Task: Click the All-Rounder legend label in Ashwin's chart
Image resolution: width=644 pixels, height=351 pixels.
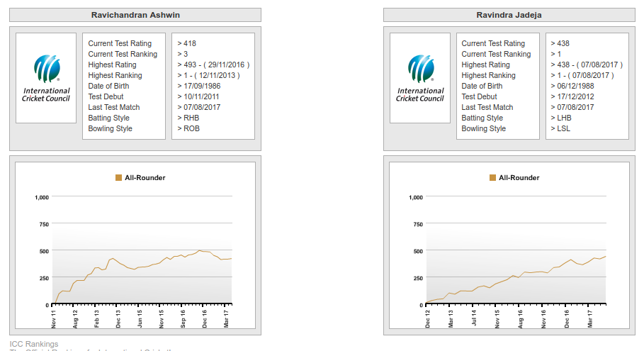Action: (x=145, y=177)
